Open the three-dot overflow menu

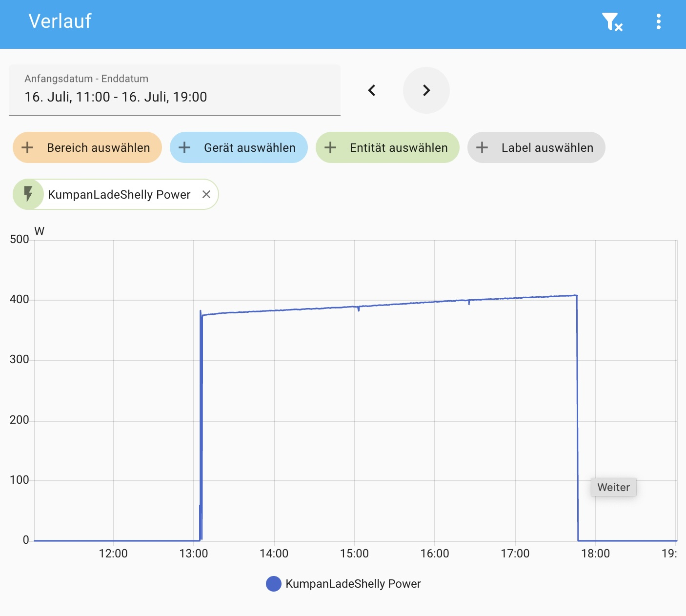pyautogui.click(x=658, y=22)
